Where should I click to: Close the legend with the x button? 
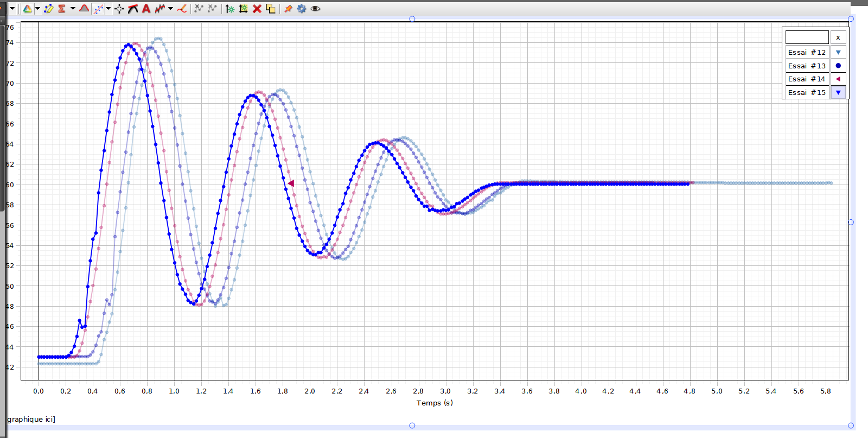[x=838, y=37]
